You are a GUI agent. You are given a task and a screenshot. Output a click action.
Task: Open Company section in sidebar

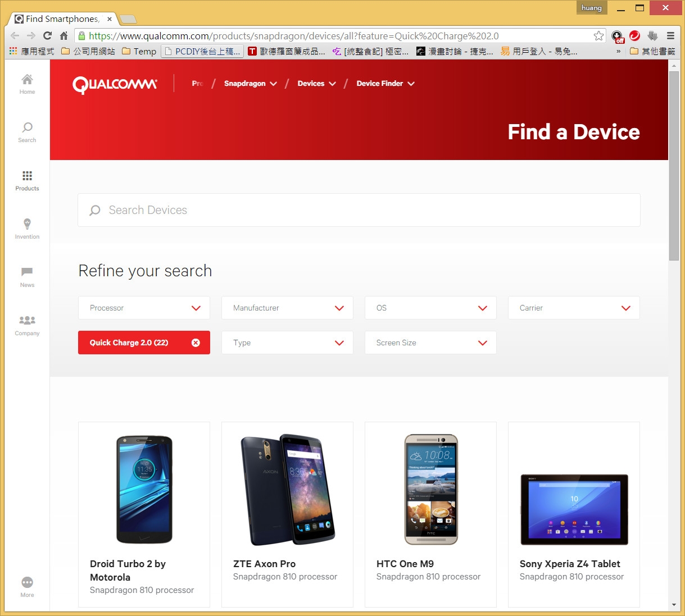pyautogui.click(x=27, y=325)
